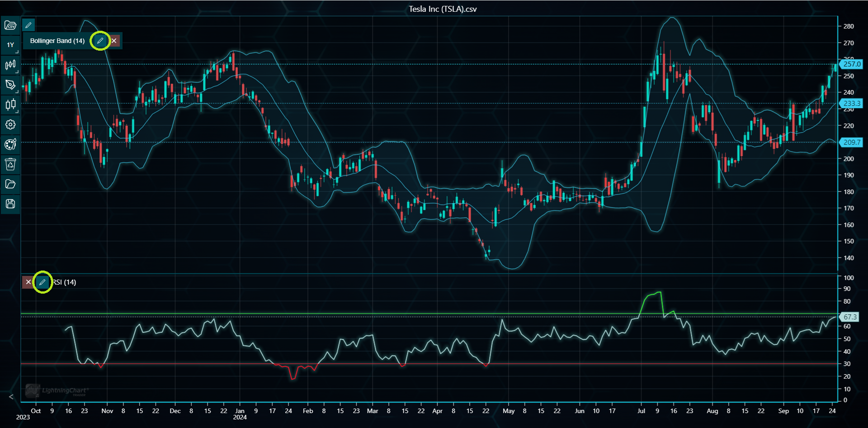Image resolution: width=868 pixels, height=428 pixels.
Task: Open the technical indicators menu
Action: tap(10, 105)
